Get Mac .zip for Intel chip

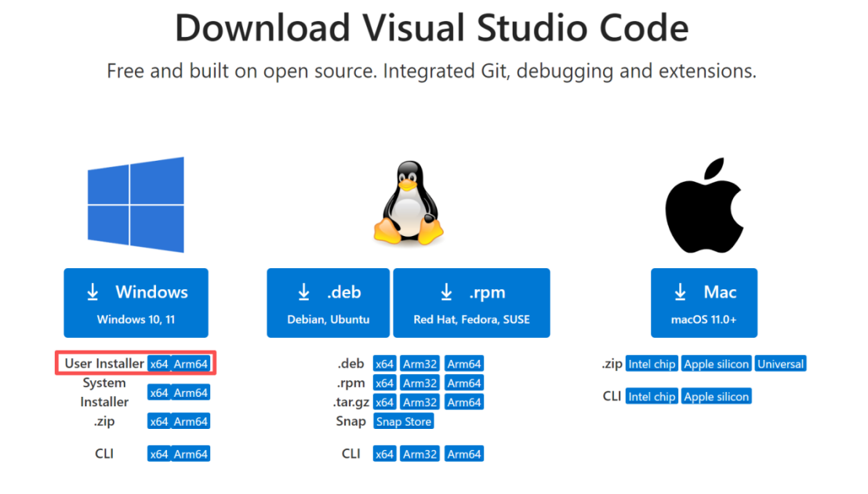pos(652,364)
